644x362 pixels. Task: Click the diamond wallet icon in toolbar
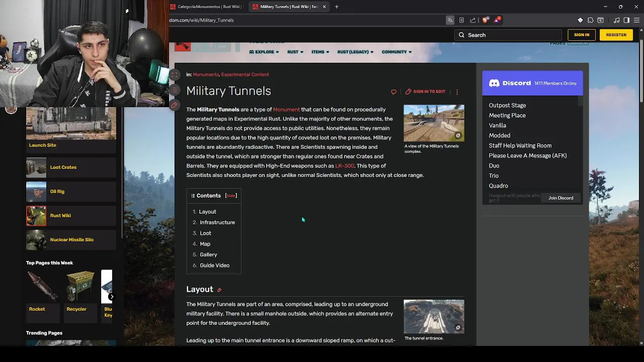pyautogui.click(x=580, y=20)
